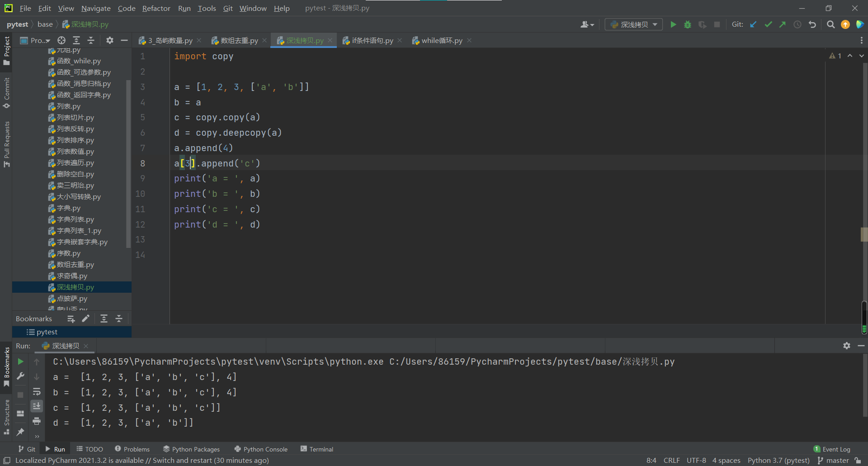Run with coverage icon in toolbar
Viewport: 868px width, 466px height.
point(703,24)
